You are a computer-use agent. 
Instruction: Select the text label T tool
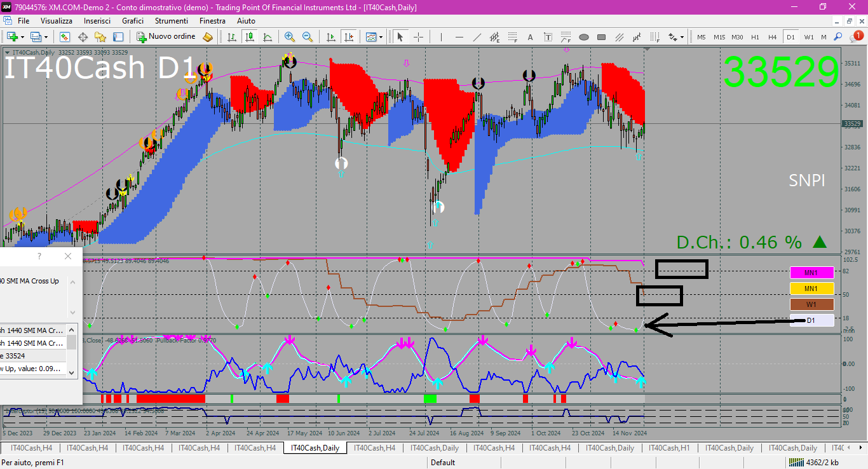tap(548, 37)
